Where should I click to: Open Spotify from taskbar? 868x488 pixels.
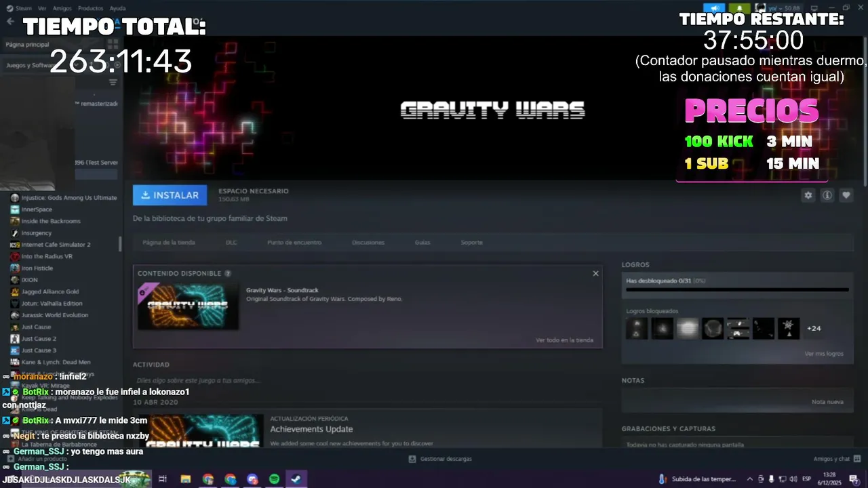coord(275,479)
